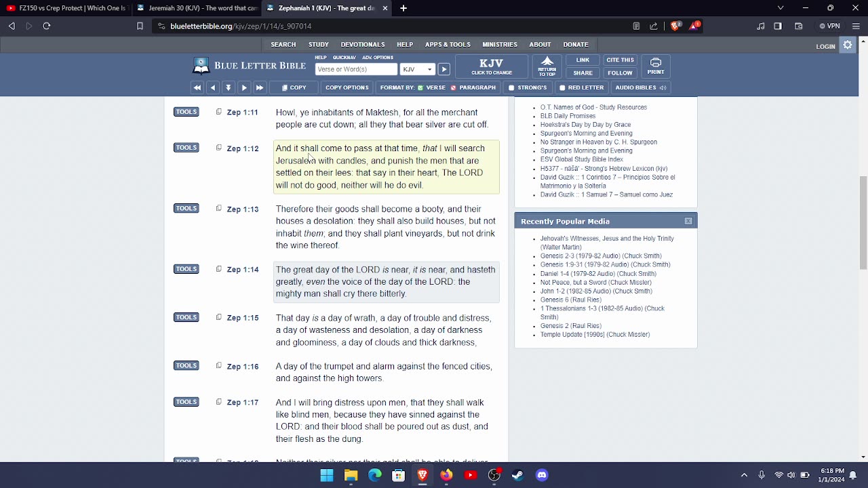Open the Brave Shields icon in the address bar

tap(675, 26)
